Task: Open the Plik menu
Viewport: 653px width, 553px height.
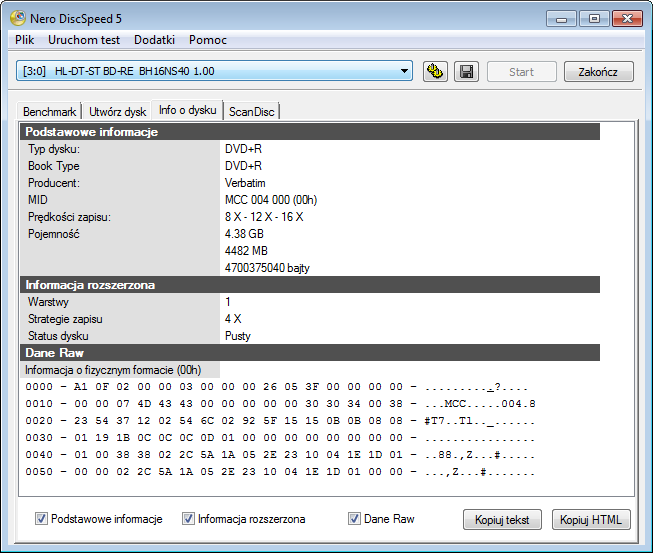Action: 25,40
